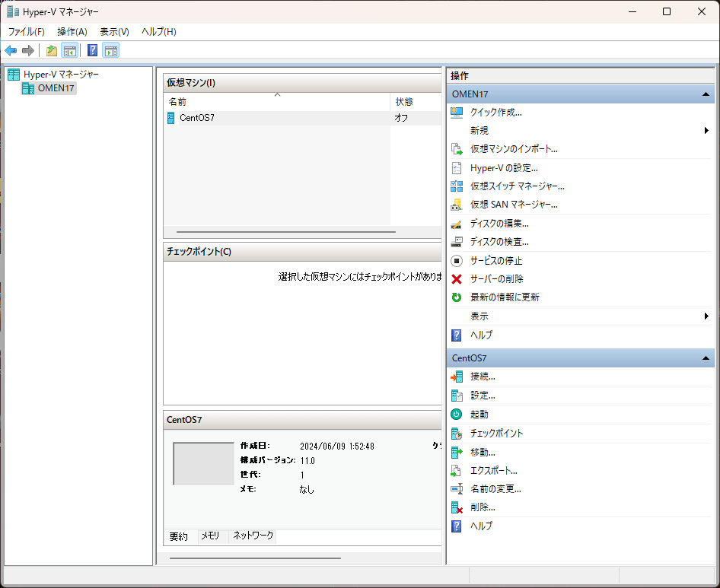This screenshot has height=588, width=720.
Task: Click the サービスの停止 action link
Action: point(496,261)
